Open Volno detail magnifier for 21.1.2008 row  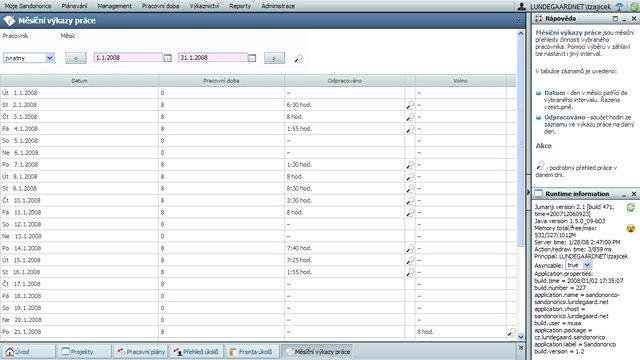[x=511, y=332]
